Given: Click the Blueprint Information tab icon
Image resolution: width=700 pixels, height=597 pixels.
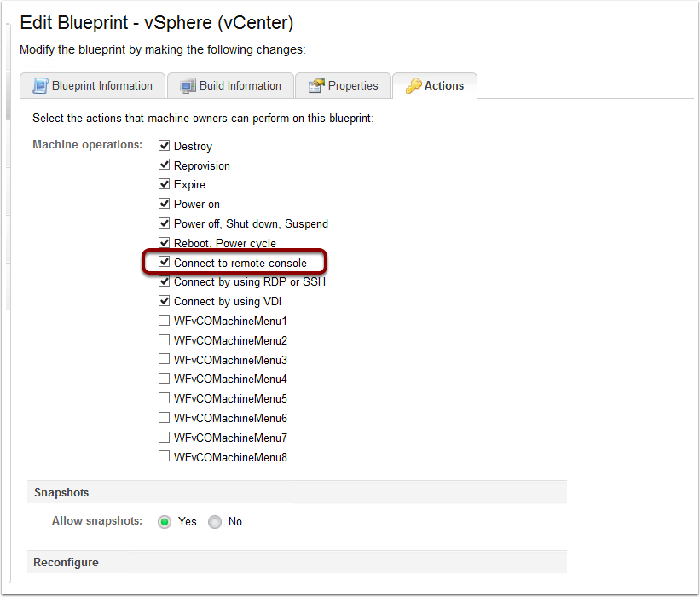Looking at the screenshot, I should (40, 86).
